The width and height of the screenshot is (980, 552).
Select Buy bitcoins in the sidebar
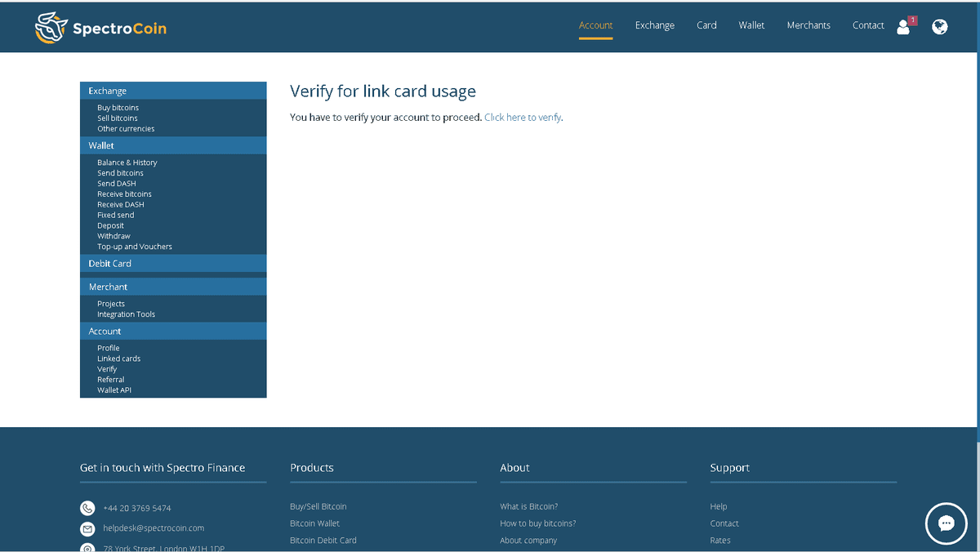(x=118, y=108)
